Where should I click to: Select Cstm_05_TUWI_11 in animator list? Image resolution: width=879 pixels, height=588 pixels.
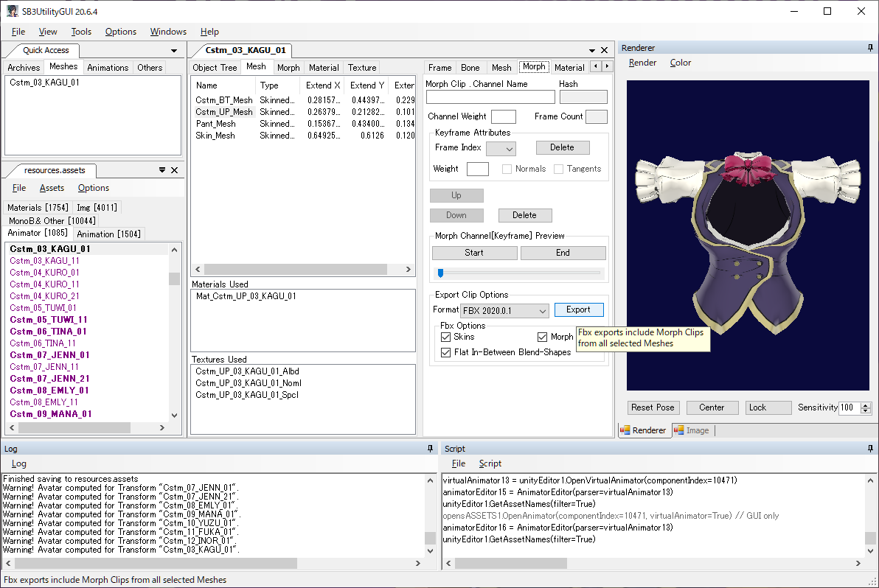49,320
